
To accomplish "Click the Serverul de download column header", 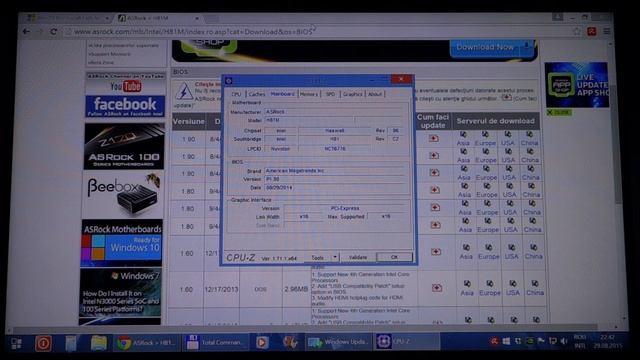I will (x=496, y=121).
